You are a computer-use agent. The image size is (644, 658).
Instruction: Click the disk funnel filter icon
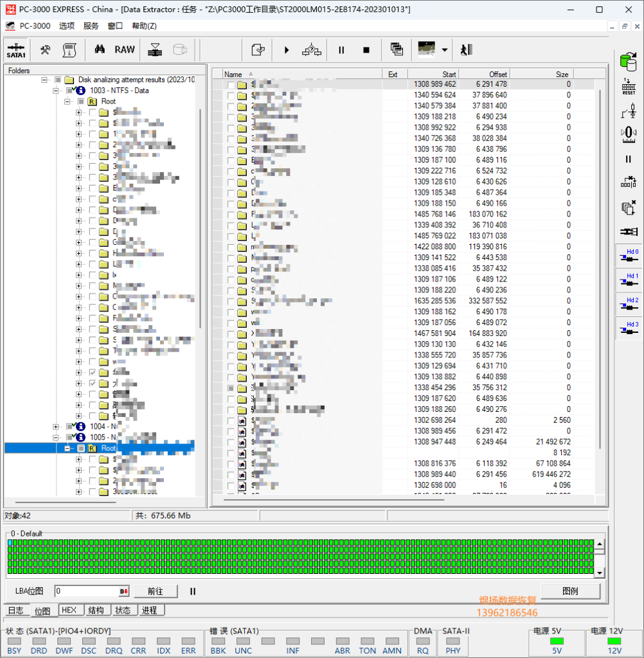click(x=155, y=50)
